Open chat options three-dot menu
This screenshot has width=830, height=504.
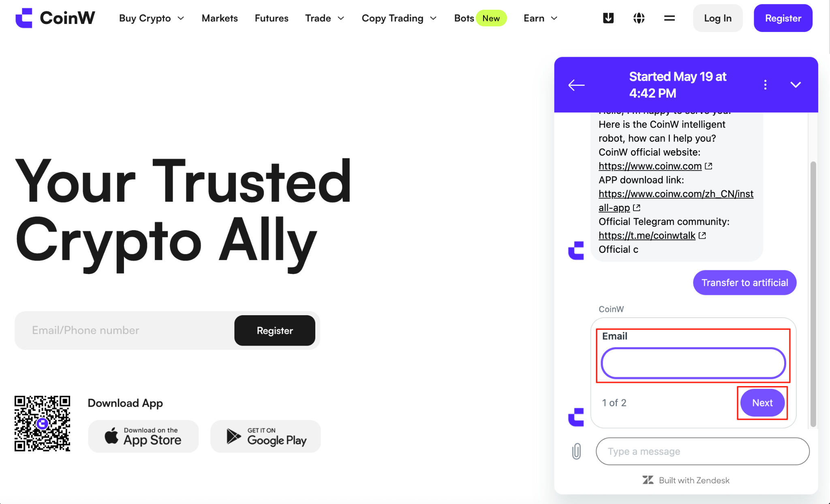tap(765, 85)
